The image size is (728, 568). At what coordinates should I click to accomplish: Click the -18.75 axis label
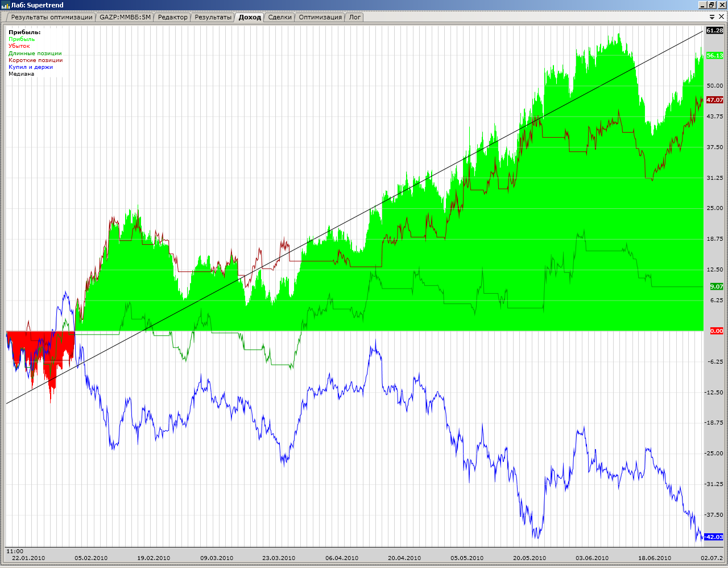point(714,423)
